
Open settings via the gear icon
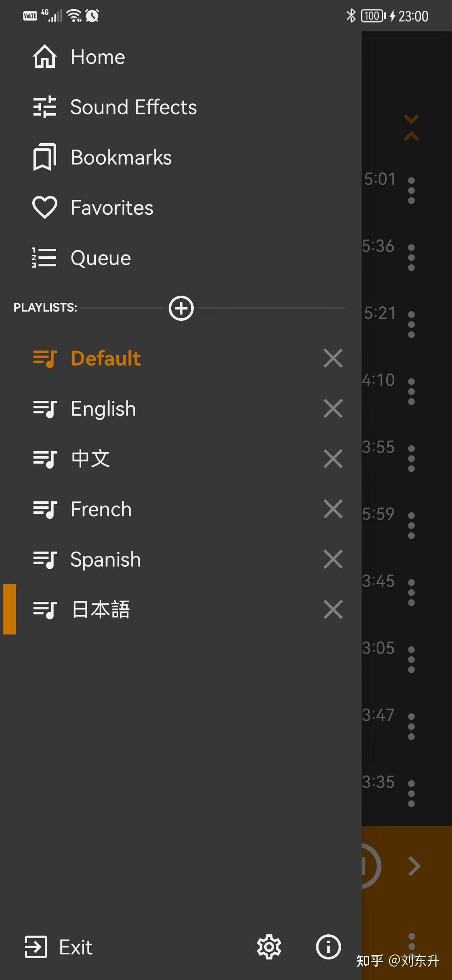point(269,947)
